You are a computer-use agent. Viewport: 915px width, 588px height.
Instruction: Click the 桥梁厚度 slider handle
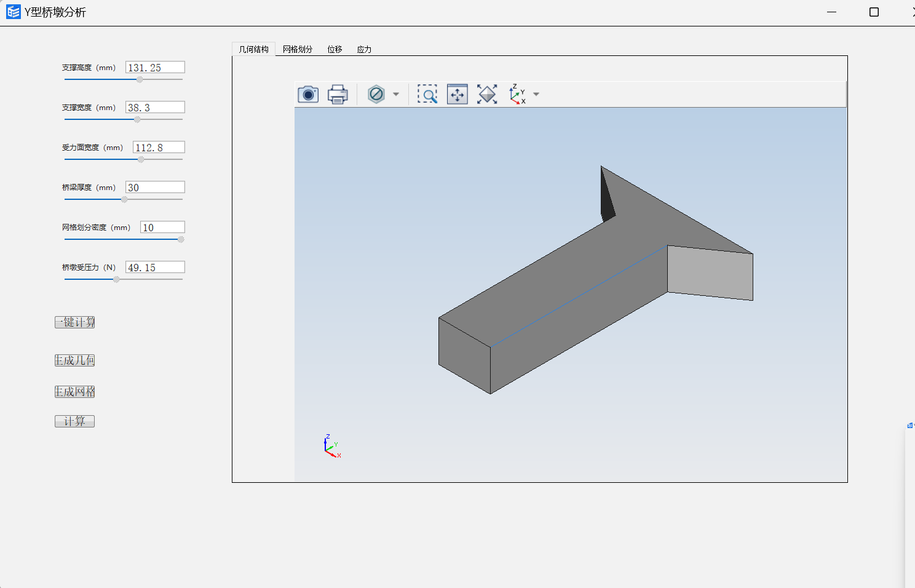point(124,199)
